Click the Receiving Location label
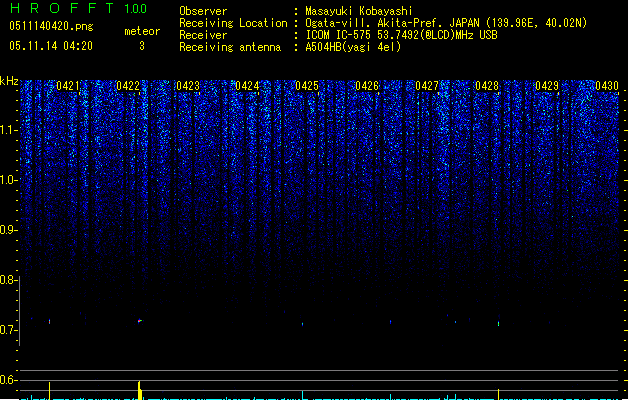Viewport: 629px width, 400px height. point(233,23)
